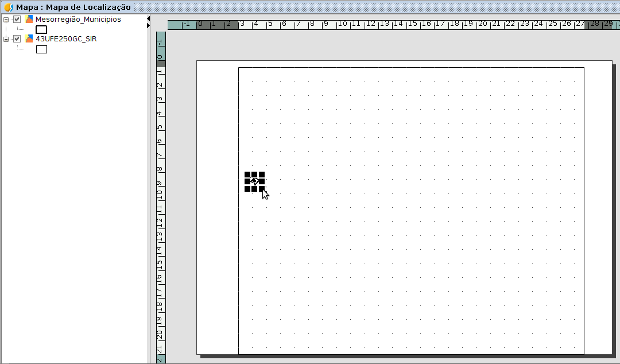Viewport: 620px width, 364px height.
Task: Click the middle-left resize handle of the selected frame
Action: tap(247, 181)
